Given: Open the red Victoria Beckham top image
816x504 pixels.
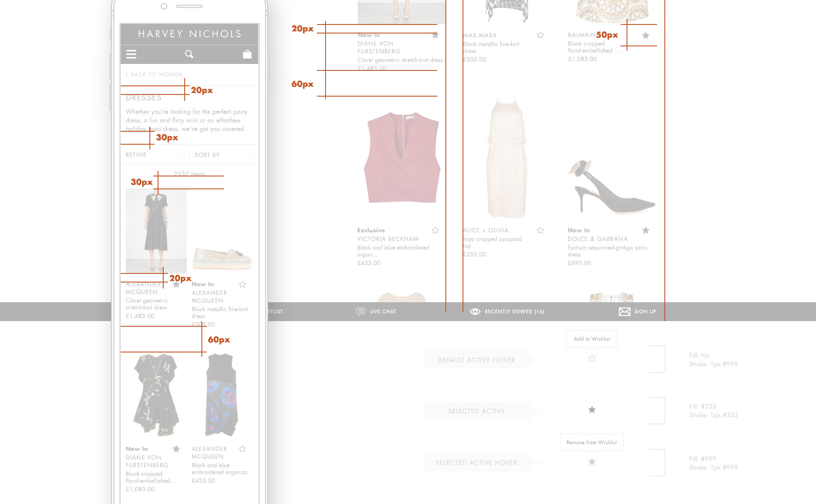Looking at the screenshot, I should click(x=402, y=157).
